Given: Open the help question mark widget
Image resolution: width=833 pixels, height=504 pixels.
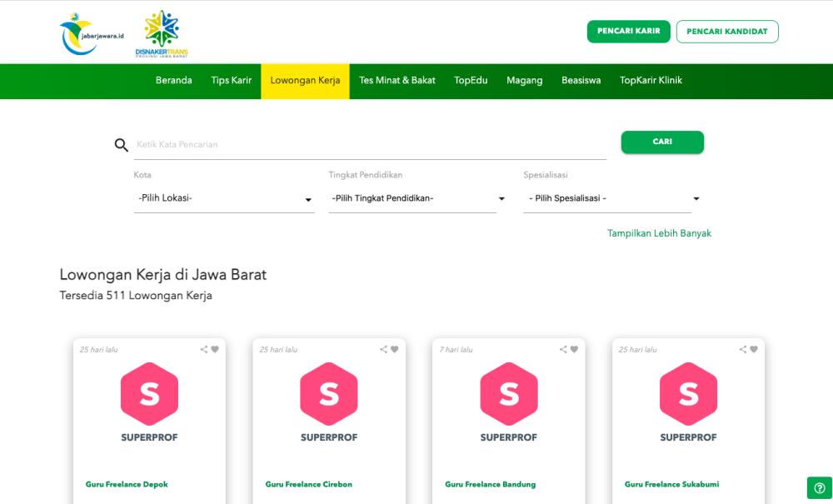Looking at the screenshot, I should click(820, 487).
